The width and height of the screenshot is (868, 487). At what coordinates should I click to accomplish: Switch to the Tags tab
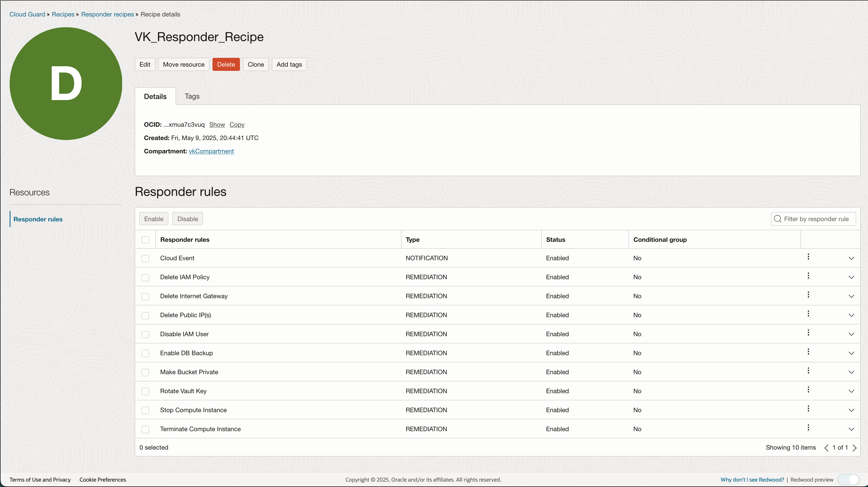pyautogui.click(x=192, y=96)
